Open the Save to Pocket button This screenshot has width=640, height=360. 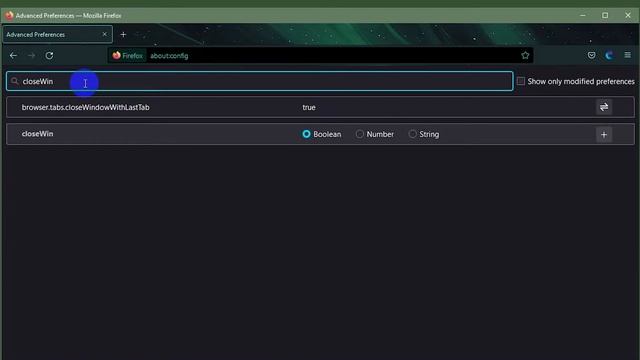(591, 56)
